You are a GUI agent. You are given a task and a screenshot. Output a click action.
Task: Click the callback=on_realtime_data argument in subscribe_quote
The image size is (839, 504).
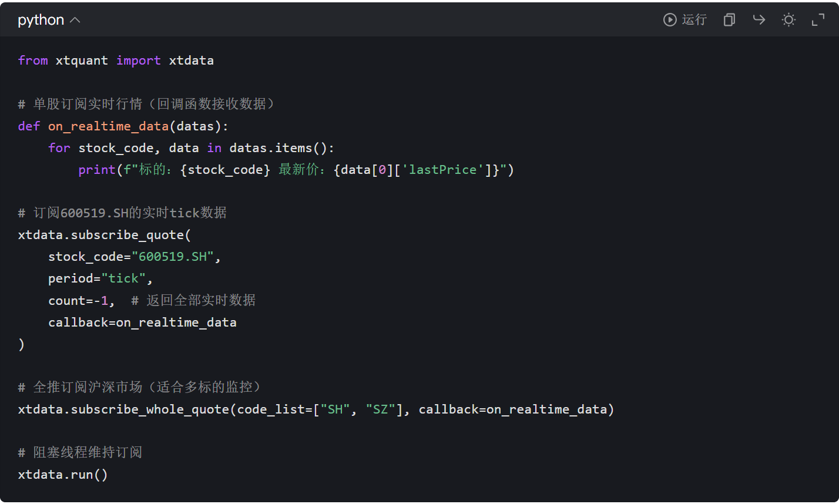142,322
